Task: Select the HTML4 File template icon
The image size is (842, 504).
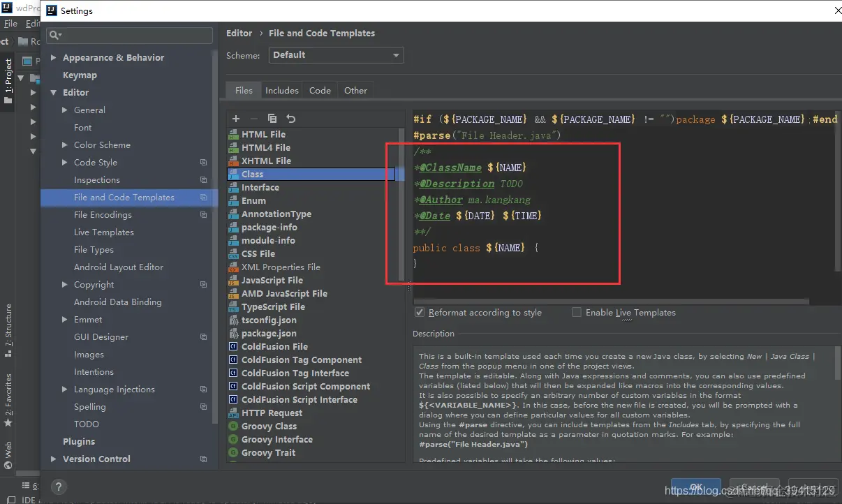Action: (233, 148)
